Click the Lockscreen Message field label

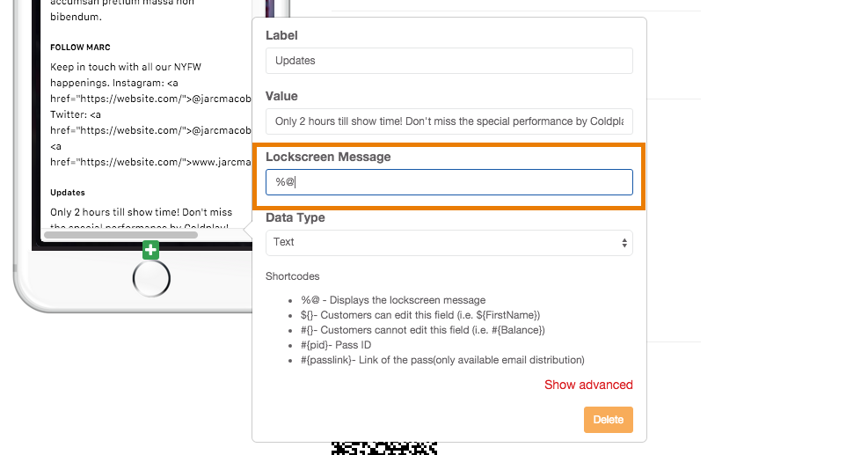[x=328, y=157]
